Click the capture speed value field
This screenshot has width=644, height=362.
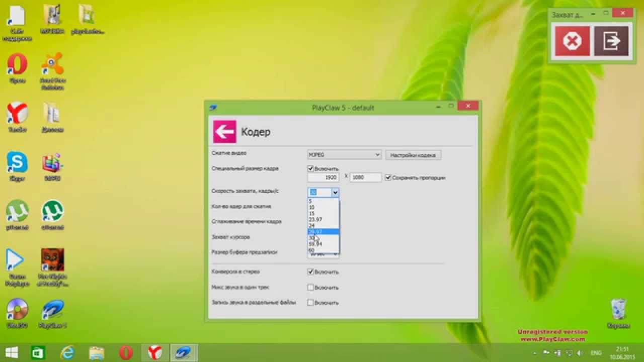[319, 193]
